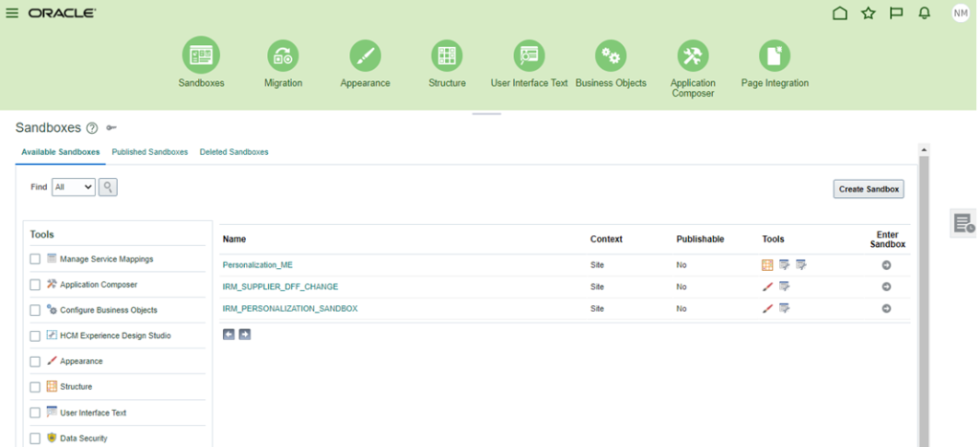Open User Interface Text app icon
980x447 pixels.
pyautogui.click(x=529, y=56)
